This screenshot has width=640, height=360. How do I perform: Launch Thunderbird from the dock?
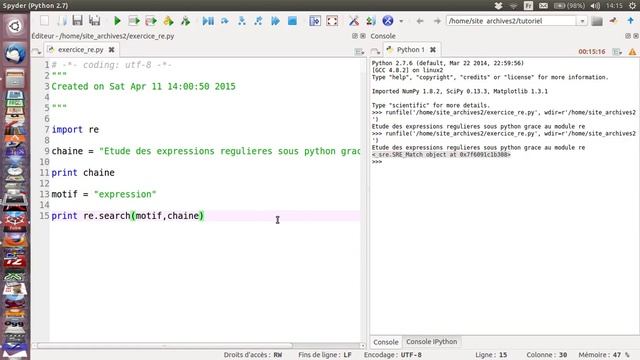pyautogui.click(x=15, y=53)
